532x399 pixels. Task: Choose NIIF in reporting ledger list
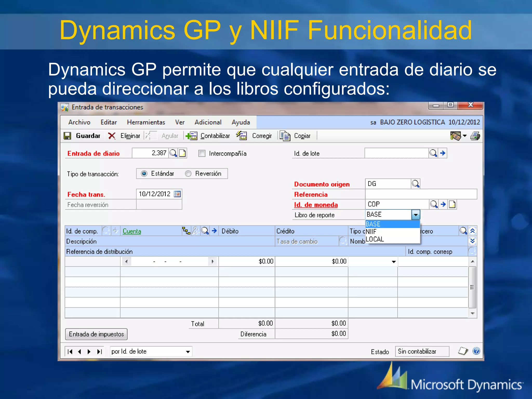click(393, 231)
